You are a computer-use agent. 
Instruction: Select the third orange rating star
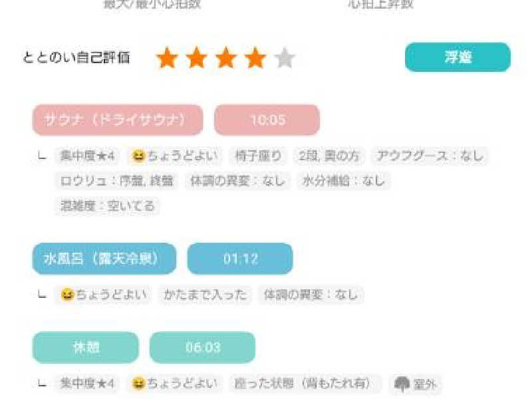[x=226, y=58]
